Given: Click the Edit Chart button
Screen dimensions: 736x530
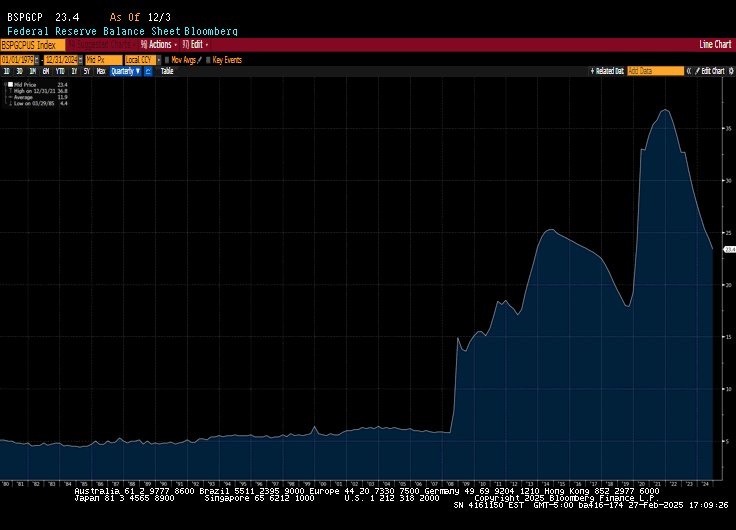Looking at the screenshot, I should click(x=710, y=71).
